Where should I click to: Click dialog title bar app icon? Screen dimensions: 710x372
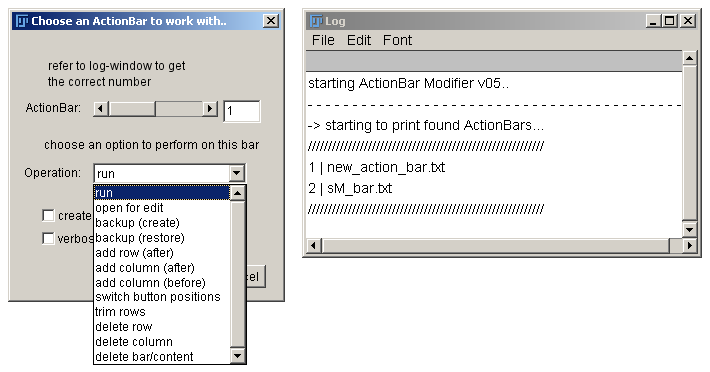click(x=22, y=21)
